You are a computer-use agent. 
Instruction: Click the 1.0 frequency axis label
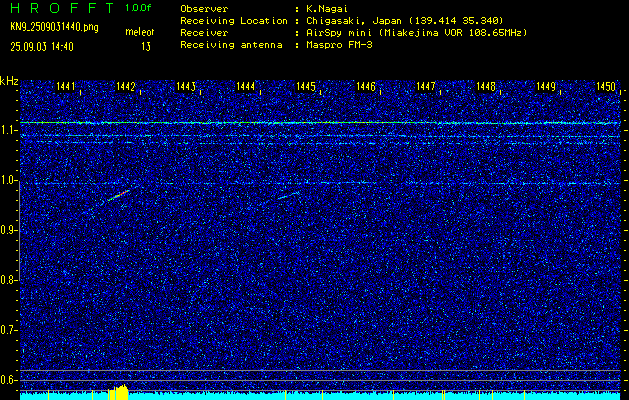point(9,180)
